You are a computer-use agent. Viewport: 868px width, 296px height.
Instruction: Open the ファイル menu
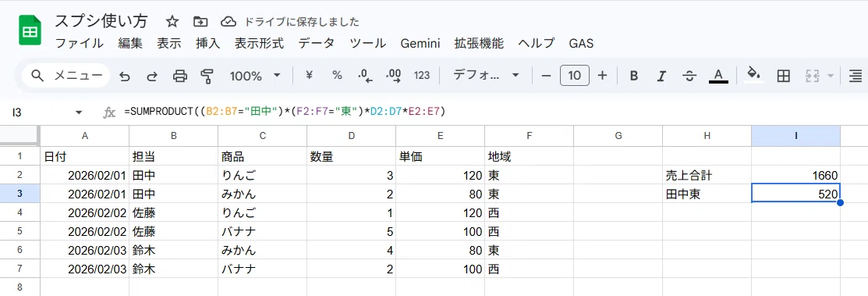pyautogui.click(x=80, y=44)
